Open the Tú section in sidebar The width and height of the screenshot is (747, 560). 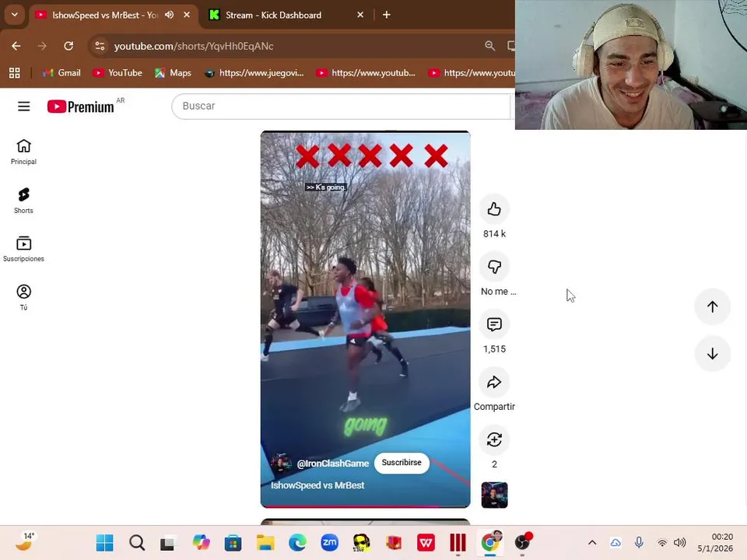[23, 297]
